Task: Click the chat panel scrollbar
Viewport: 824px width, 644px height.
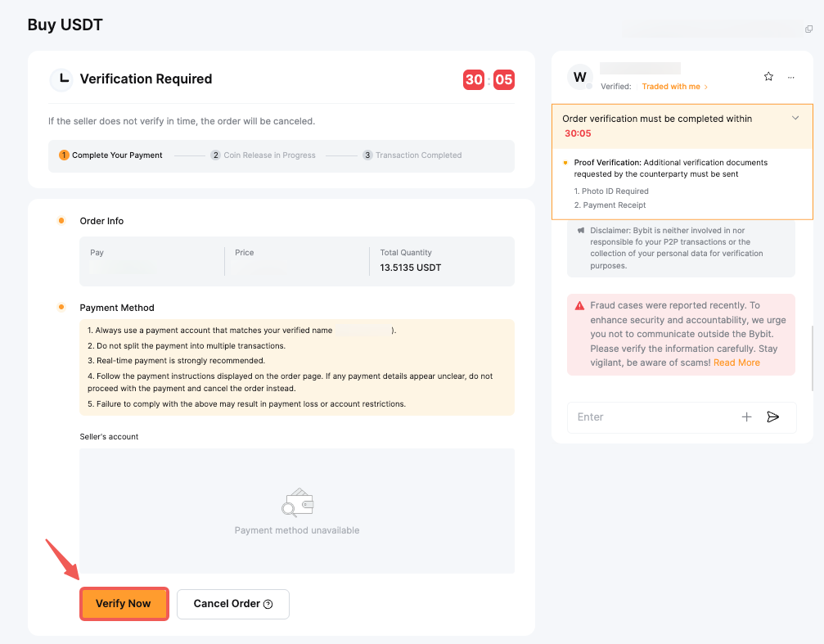Action: tap(812, 350)
